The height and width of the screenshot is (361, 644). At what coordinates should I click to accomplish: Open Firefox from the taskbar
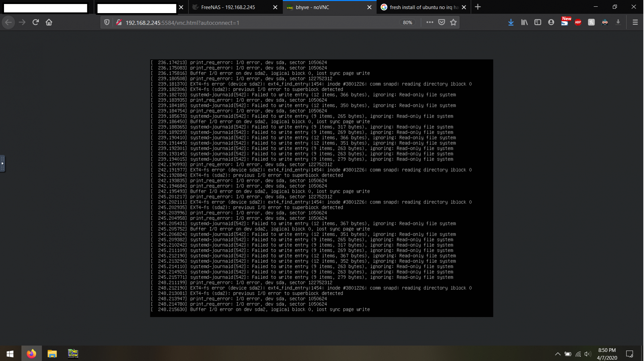pyautogui.click(x=32, y=354)
